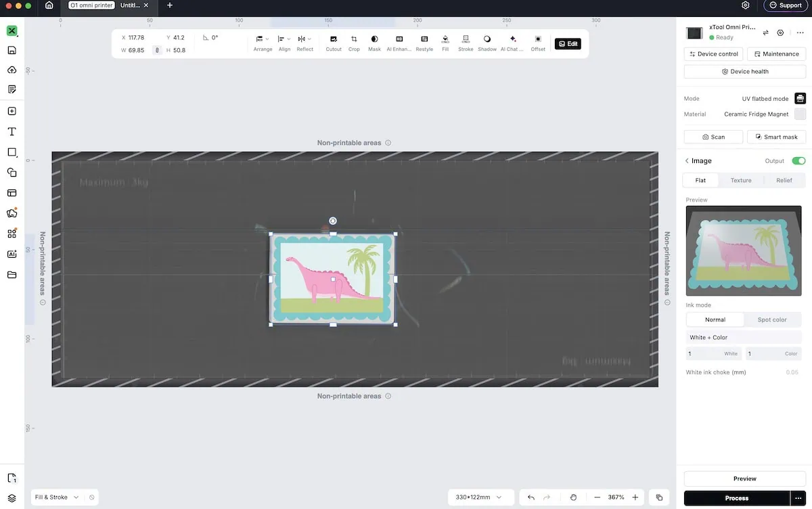Switch to O1 omni printer tab
812x509 pixels.
91,5
